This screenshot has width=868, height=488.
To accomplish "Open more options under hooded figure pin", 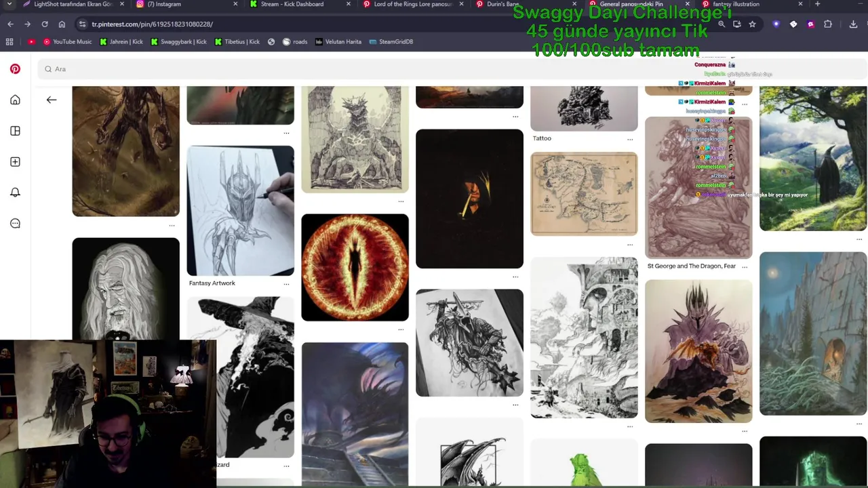I will 515,277.
